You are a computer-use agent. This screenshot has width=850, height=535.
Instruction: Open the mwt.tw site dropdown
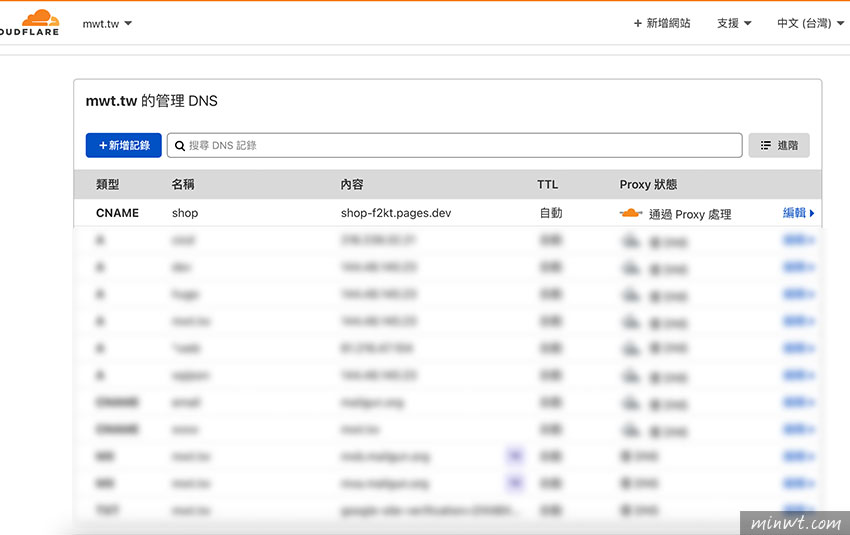(107, 24)
